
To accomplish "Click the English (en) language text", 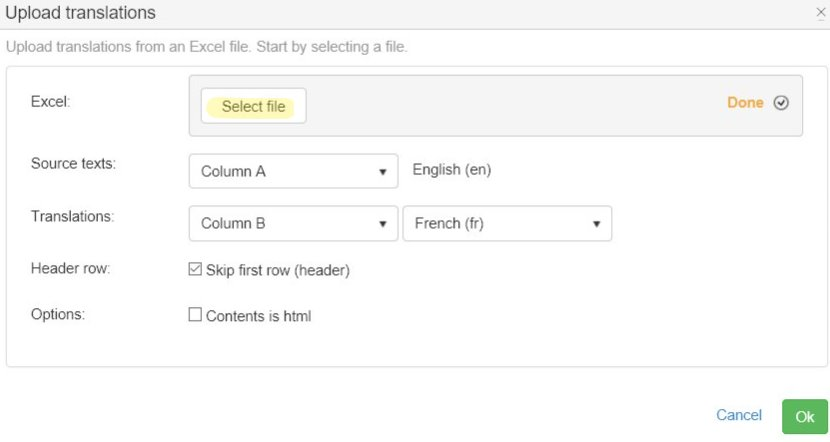I will pos(451,170).
